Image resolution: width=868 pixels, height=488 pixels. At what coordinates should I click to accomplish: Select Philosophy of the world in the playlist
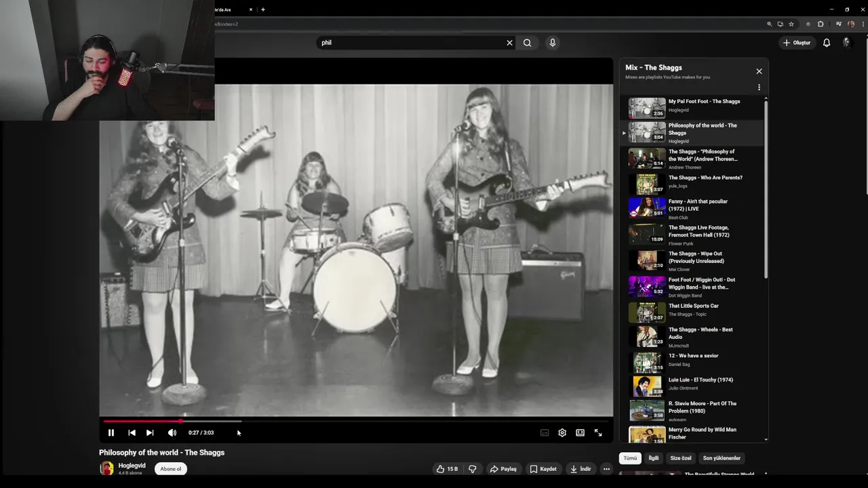[693, 133]
